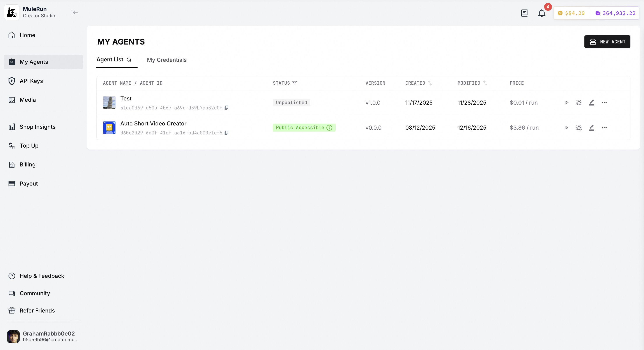The image size is (644, 350).
Task: Open the documentation book icon
Action: click(x=524, y=13)
